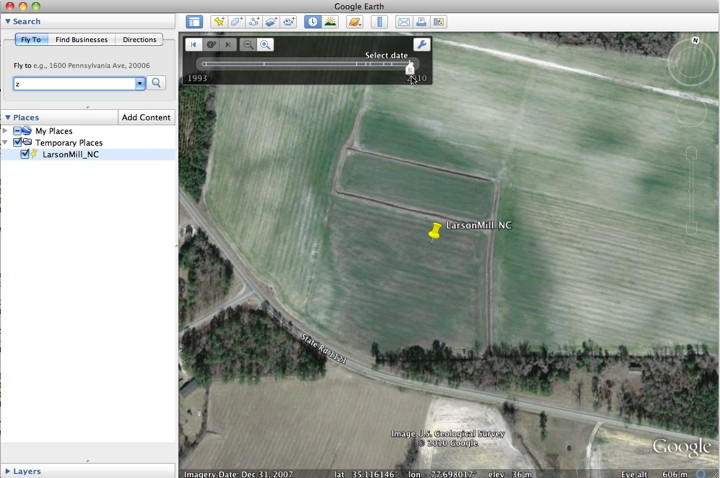720x478 pixels.
Task: Uncheck the LarsonMill_NC placemark checkbox
Action: click(x=26, y=155)
